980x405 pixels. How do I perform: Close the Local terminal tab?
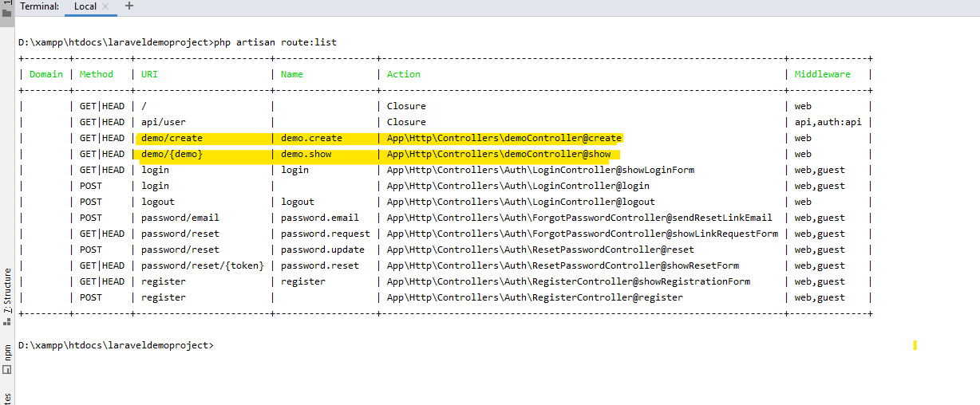(x=107, y=6)
